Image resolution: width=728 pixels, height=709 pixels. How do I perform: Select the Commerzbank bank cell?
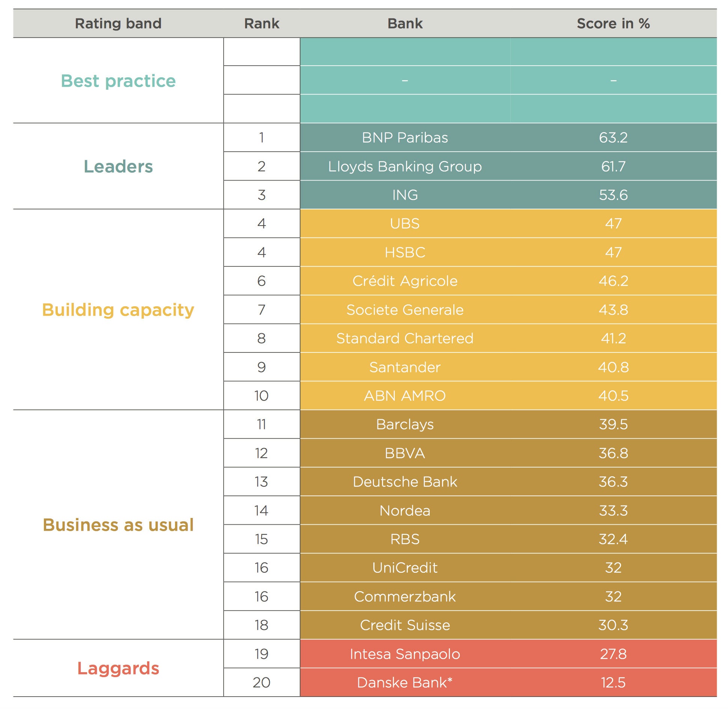click(405, 597)
